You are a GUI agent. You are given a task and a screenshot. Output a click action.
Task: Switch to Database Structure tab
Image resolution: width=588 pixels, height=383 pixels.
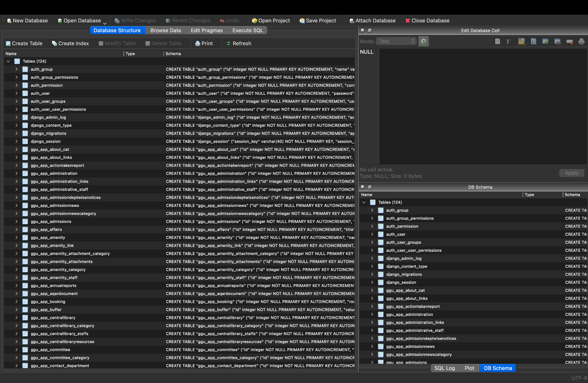point(117,30)
